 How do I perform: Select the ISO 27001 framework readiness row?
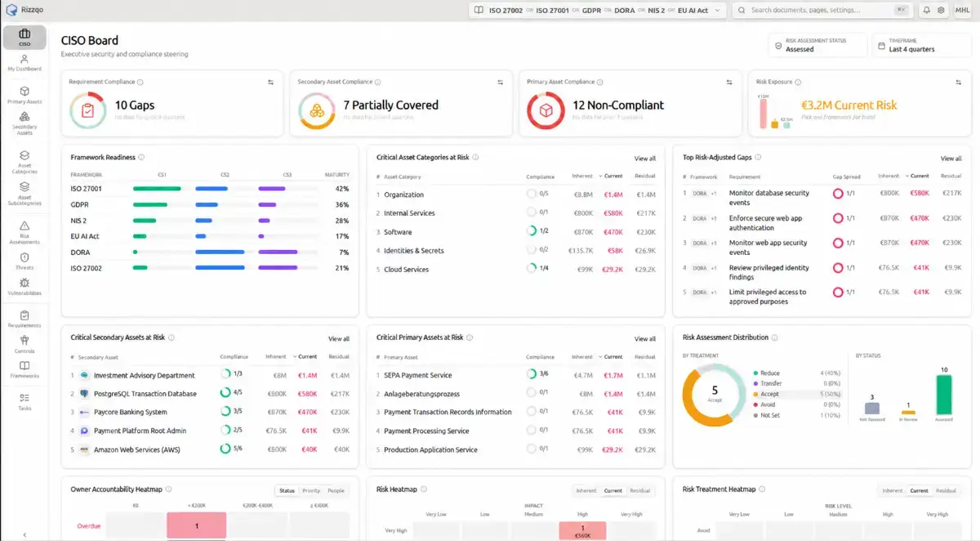210,189
